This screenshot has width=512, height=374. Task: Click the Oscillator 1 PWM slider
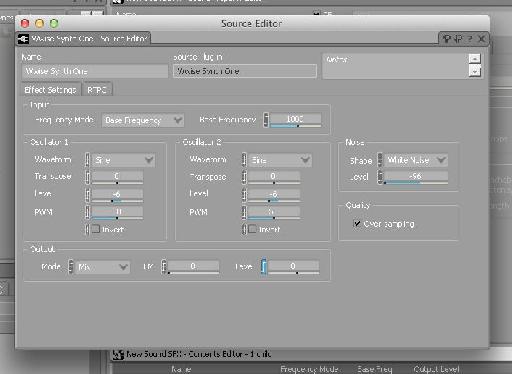click(117, 212)
